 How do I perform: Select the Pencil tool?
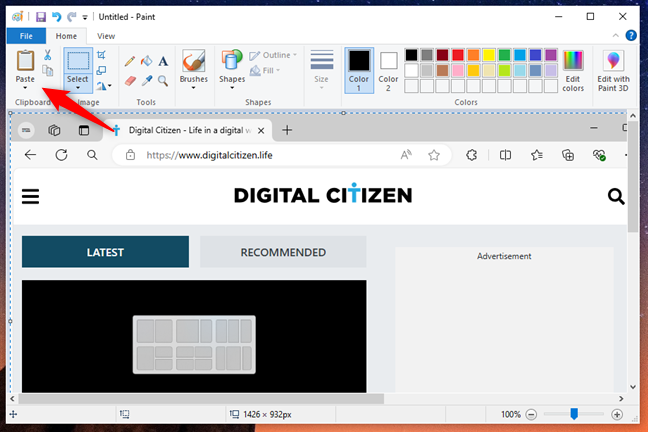130,61
